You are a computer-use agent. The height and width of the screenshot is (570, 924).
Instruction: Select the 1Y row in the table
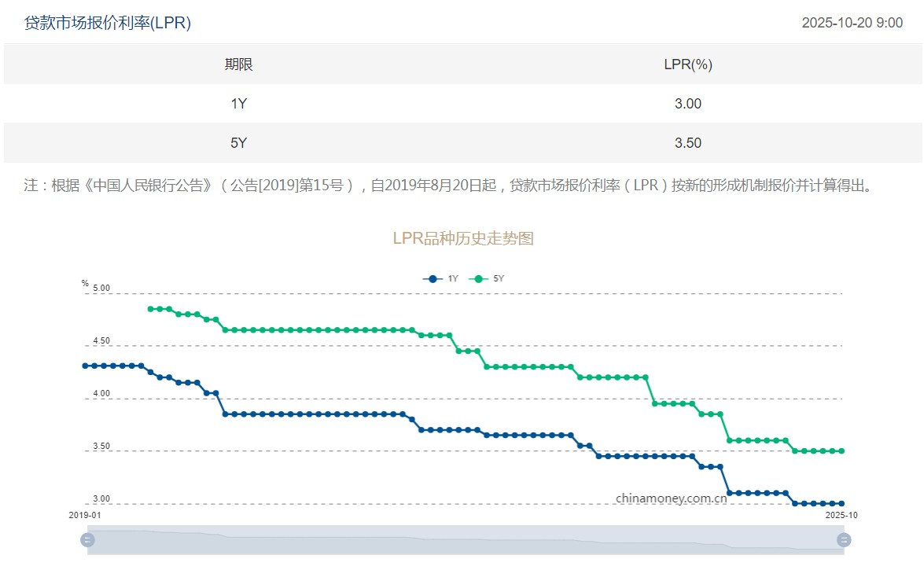pos(238,104)
